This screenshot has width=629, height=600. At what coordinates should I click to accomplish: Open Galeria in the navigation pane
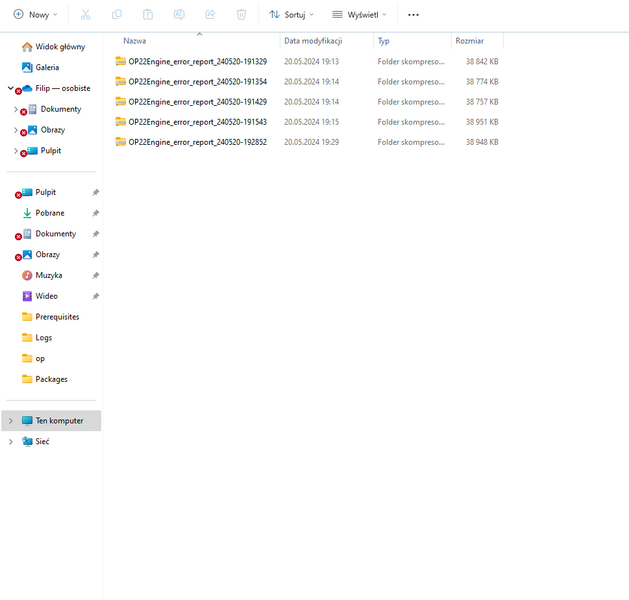pos(47,67)
